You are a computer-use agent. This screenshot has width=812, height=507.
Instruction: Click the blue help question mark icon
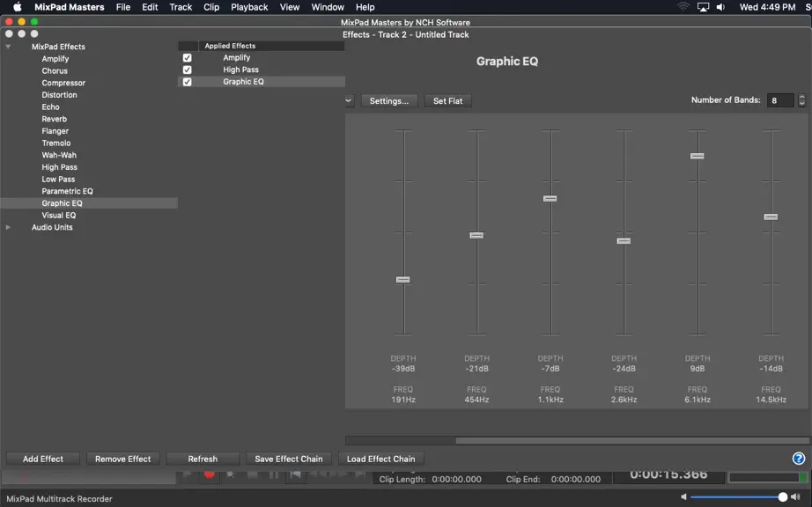pyautogui.click(x=798, y=459)
